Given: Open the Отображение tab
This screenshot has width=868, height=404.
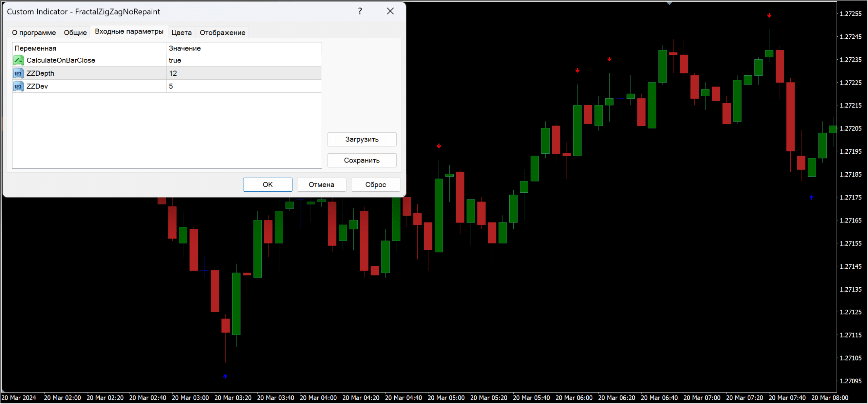Looking at the screenshot, I should [x=222, y=33].
